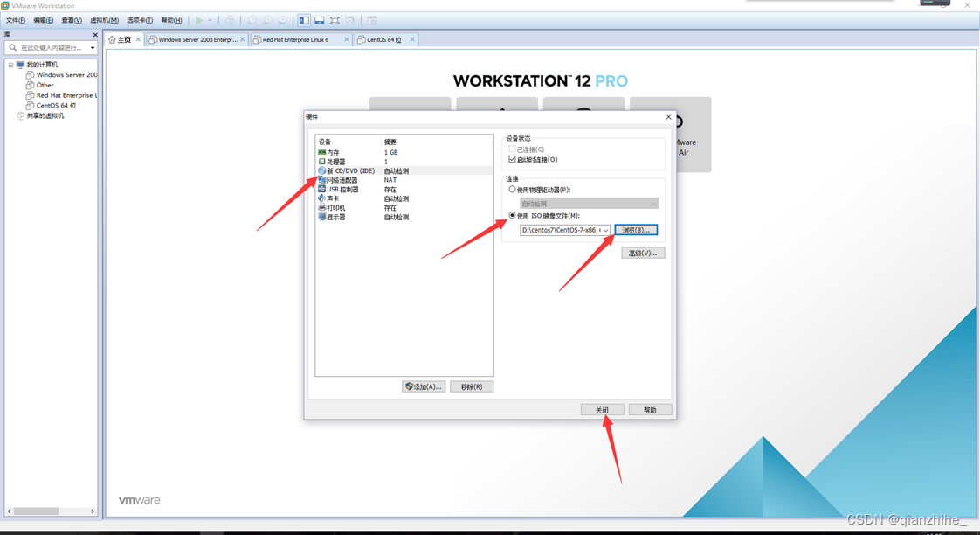The height and width of the screenshot is (535, 980).
Task: Open the 查看(V) menu
Action: coord(72,21)
